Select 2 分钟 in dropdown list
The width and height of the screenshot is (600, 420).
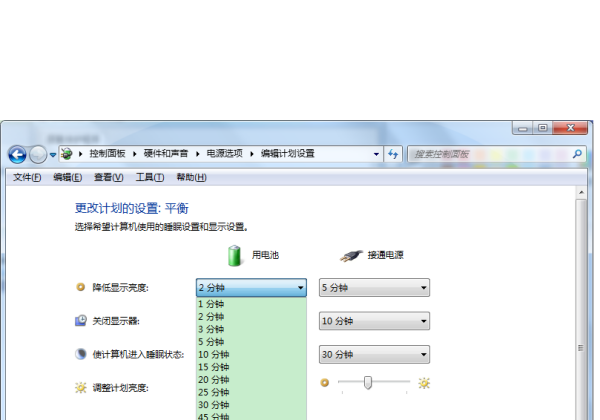click(251, 317)
